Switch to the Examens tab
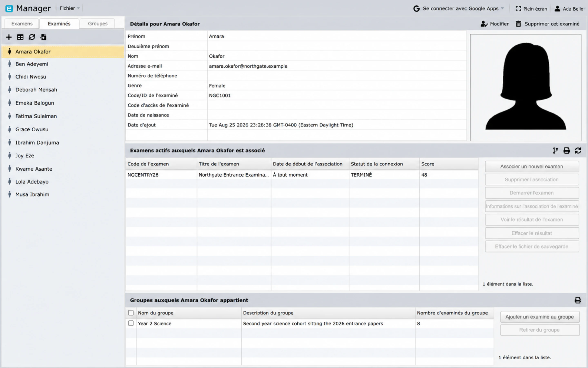588x368 pixels. pyautogui.click(x=22, y=24)
